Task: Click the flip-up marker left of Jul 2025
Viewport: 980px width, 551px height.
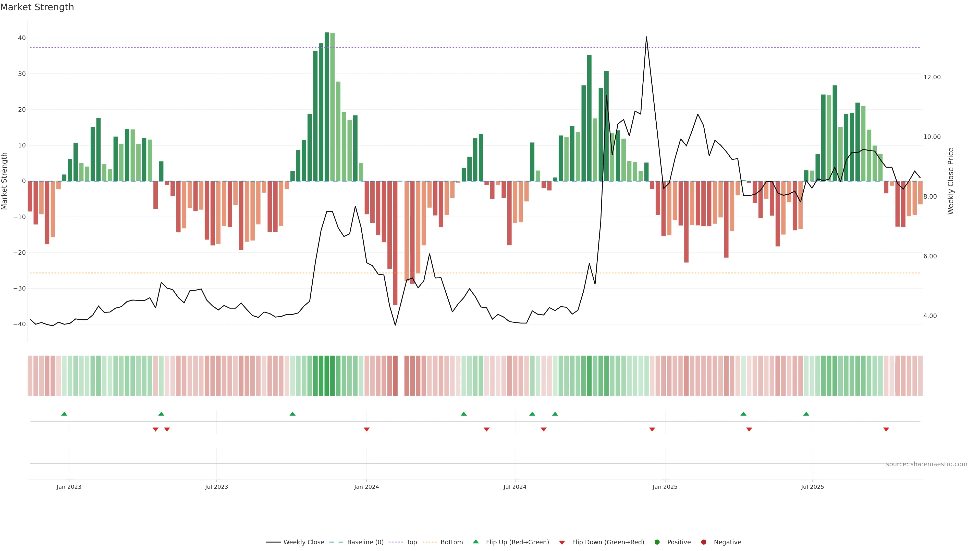Action: [806, 414]
